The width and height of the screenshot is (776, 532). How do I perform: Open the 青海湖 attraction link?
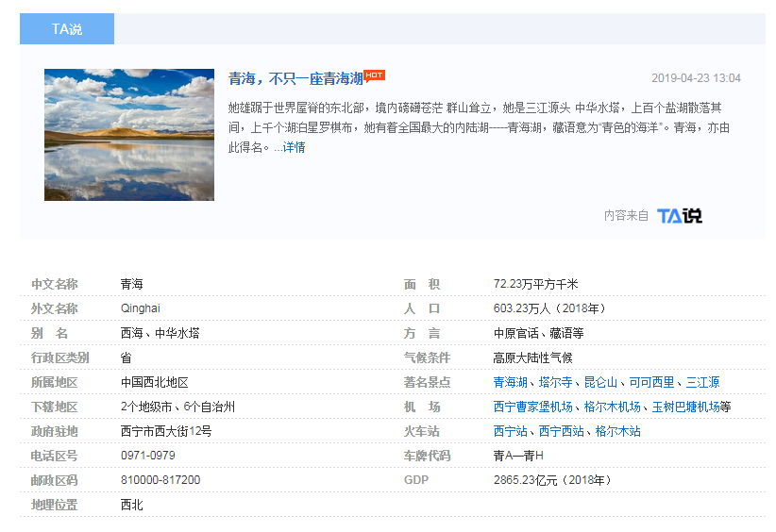click(x=510, y=382)
